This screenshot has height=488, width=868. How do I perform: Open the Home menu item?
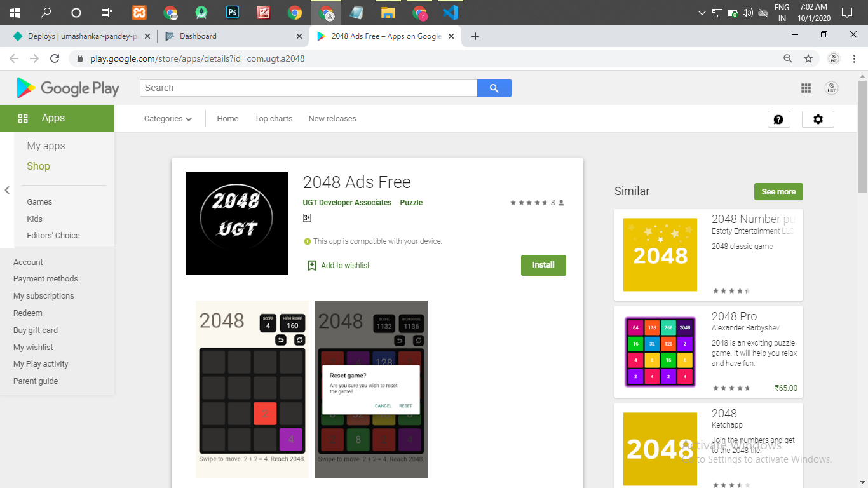[227, 119]
